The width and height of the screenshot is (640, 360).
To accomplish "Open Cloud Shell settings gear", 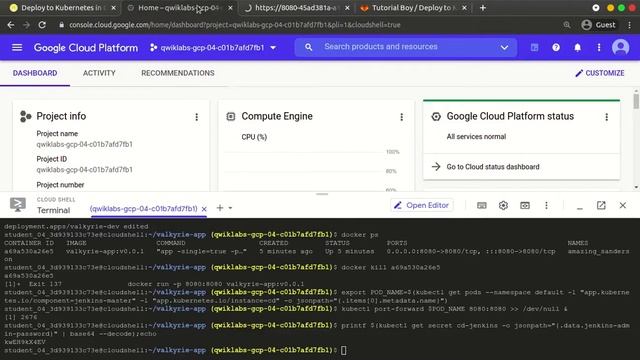I will click(x=503, y=205).
